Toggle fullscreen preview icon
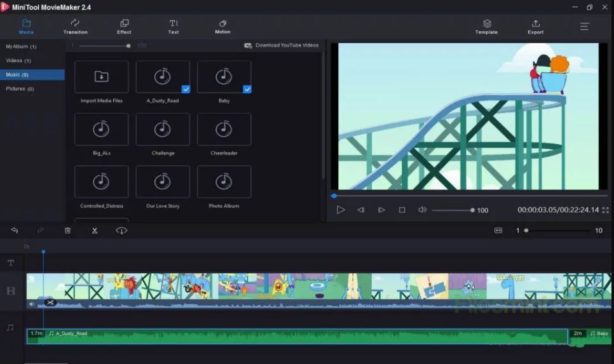 point(605,210)
